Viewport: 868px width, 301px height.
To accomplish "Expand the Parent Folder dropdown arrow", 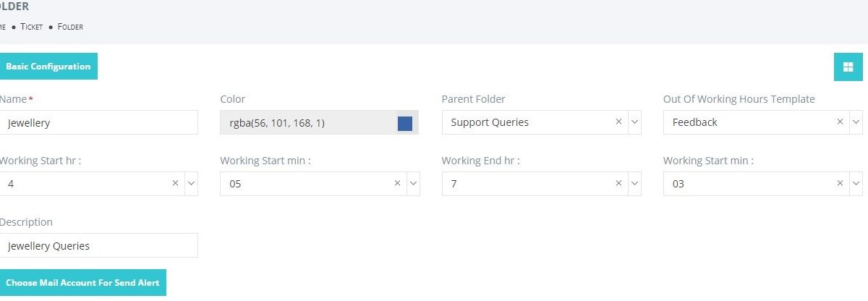I will pyautogui.click(x=634, y=122).
